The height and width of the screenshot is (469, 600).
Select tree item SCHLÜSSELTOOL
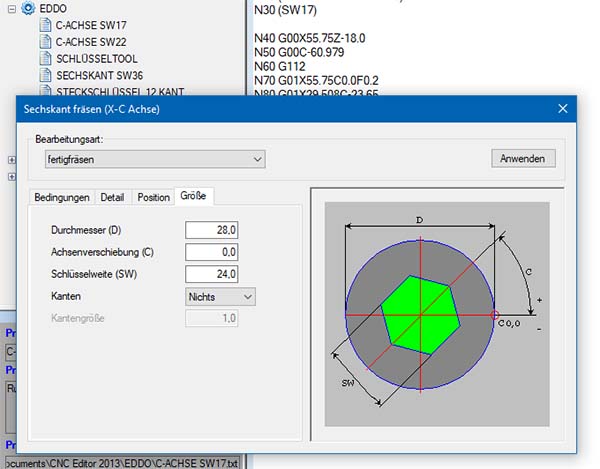coord(97,59)
